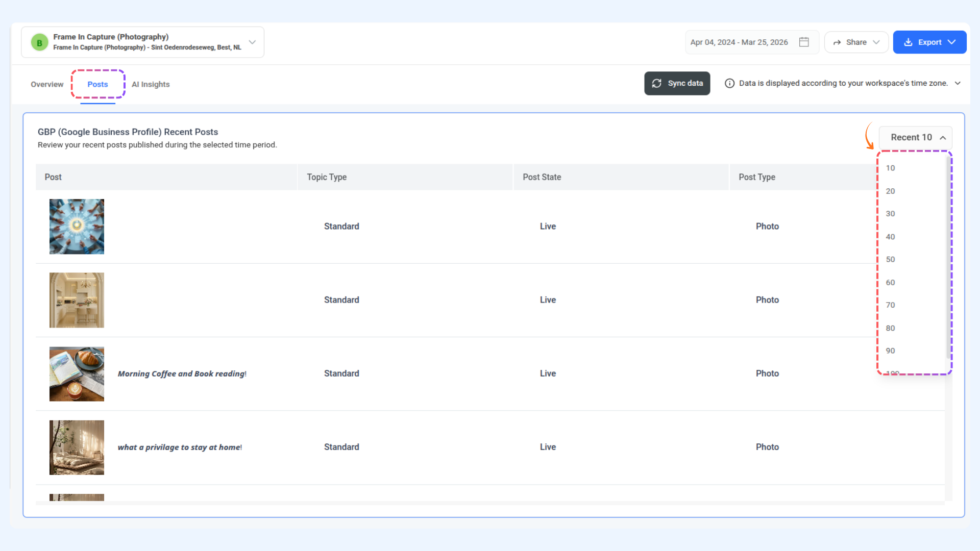Screen dimensions: 980x551
Task: Click the calendar icon in date range
Action: [804, 42]
